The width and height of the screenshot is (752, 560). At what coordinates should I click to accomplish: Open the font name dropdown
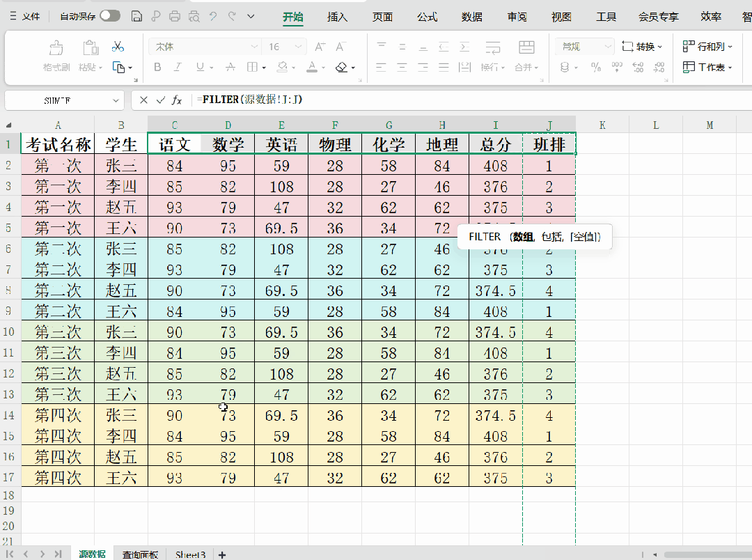point(254,47)
